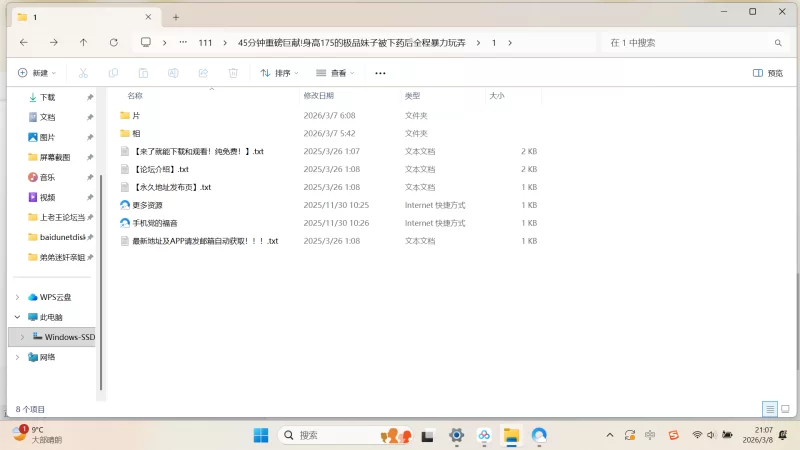Navigate back using the back arrow
Image resolution: width=800 pixels, height=450 pixels.
(x=24, y=43)
